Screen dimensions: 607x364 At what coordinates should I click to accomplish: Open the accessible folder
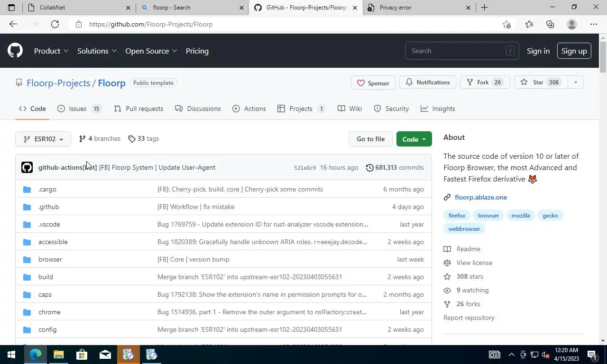pos(53,242)
